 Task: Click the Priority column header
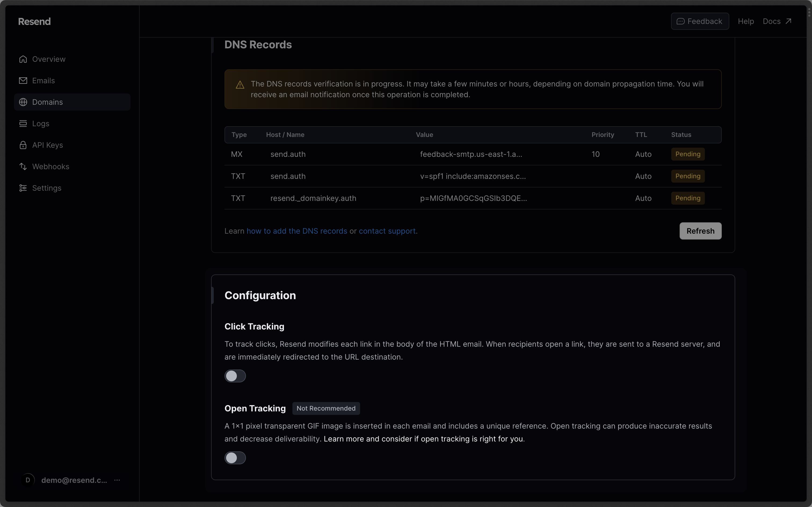(603, 135)
